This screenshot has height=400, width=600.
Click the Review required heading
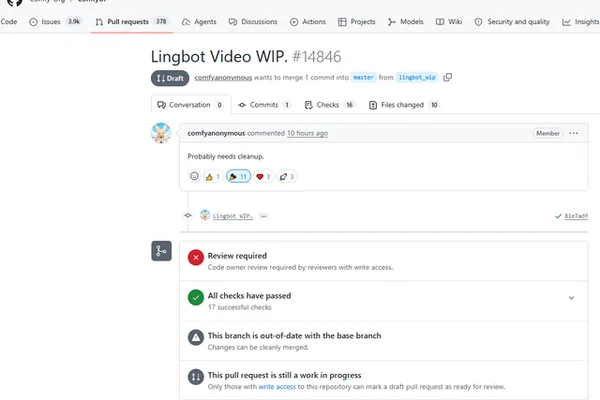pos(237,256)
